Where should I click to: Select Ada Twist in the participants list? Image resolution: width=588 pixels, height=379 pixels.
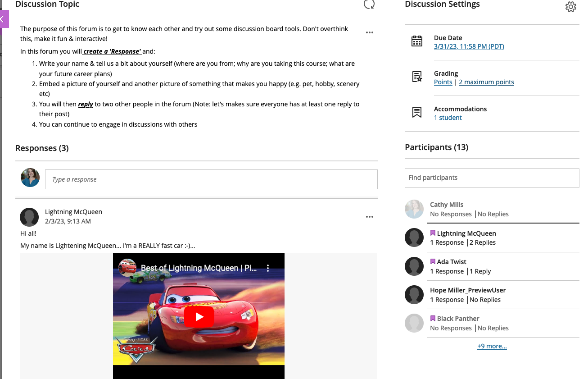452,262
